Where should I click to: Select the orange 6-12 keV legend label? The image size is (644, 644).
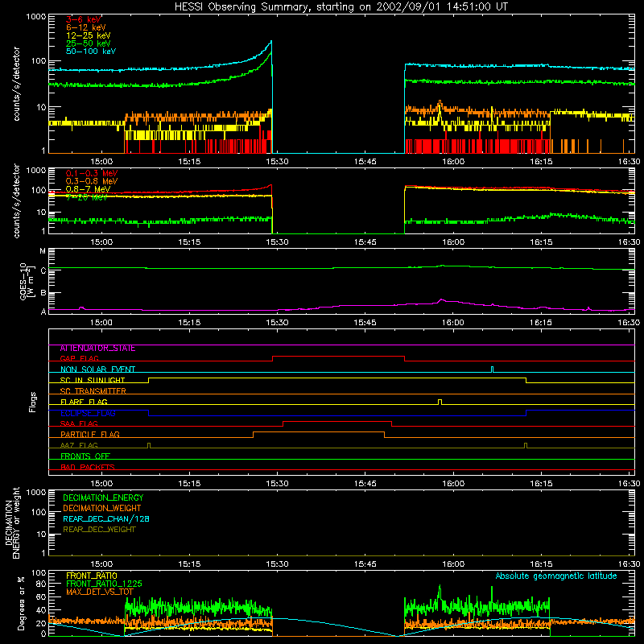86,27
